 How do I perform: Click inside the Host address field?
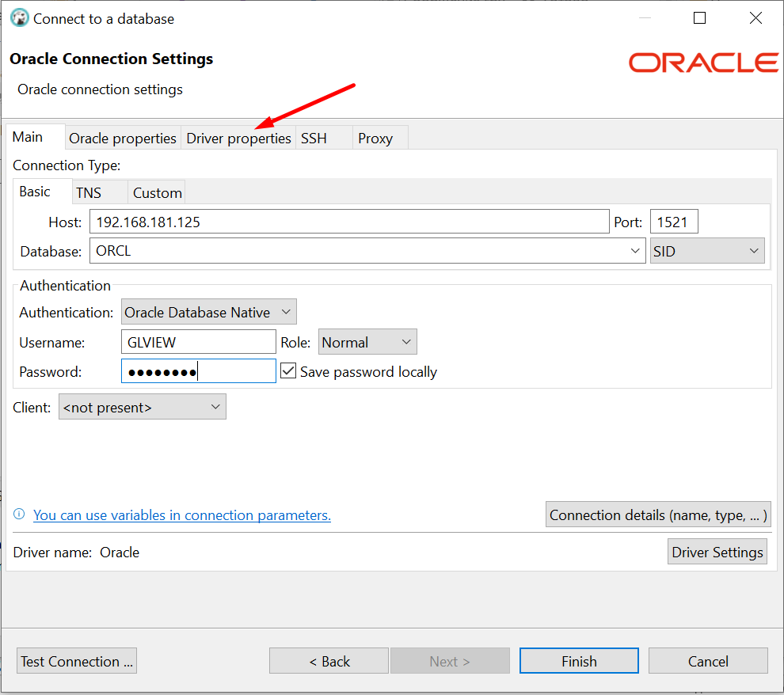point(348,222)
